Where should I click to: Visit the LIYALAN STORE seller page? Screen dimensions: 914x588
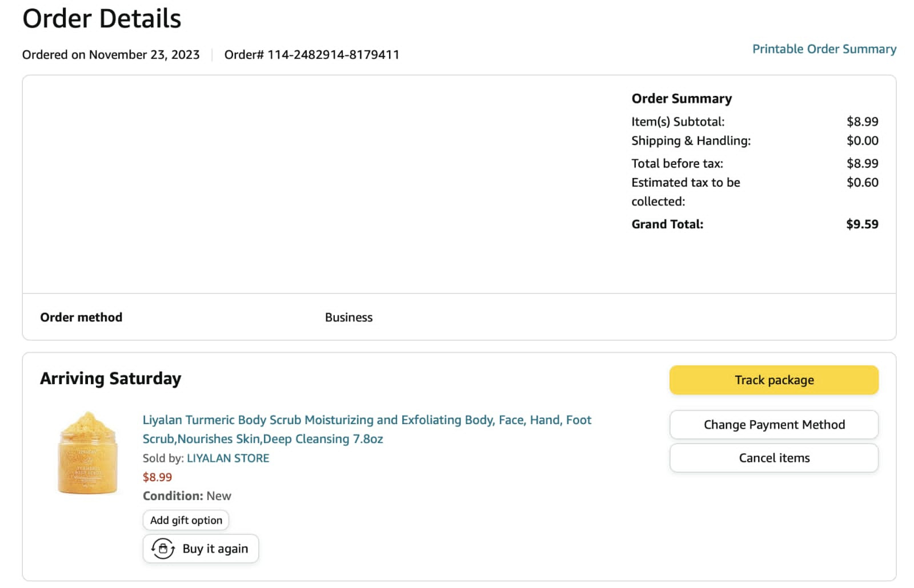[228, 458]
